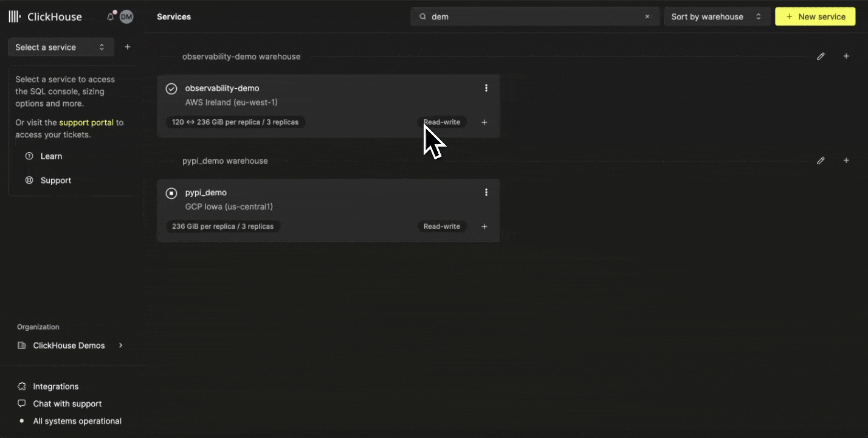Follow the support portal link

tap(86, 122)
